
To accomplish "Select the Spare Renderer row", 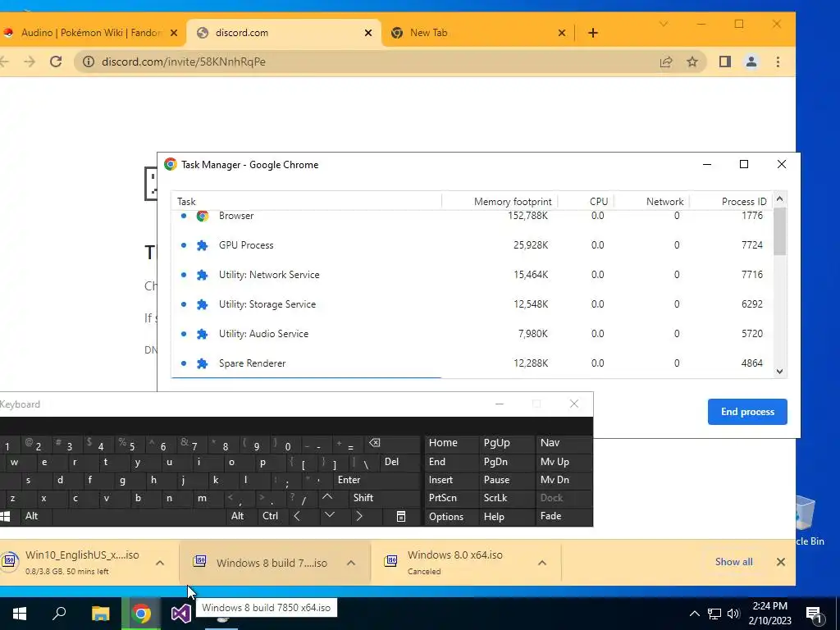I will (472, 363).
